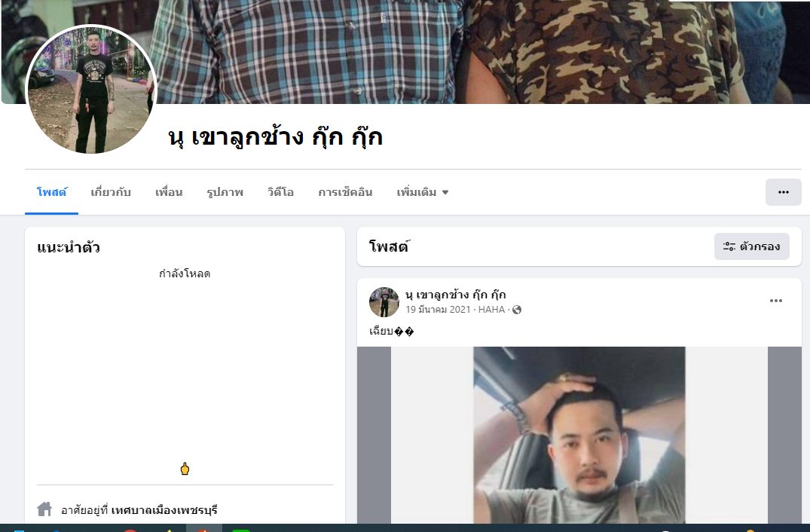810x532 pixels.
Task: Open the เพื่อน tab
Action: tap(169, 192)
